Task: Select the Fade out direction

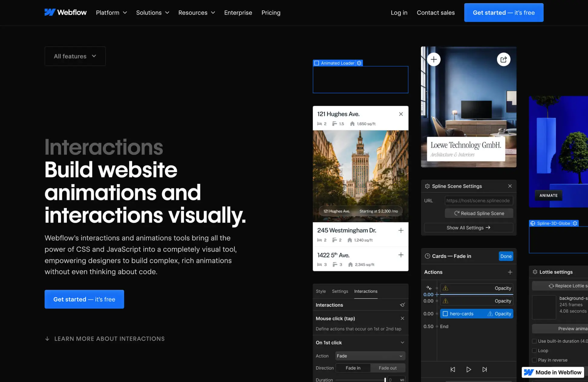Action: click(387, 368)
